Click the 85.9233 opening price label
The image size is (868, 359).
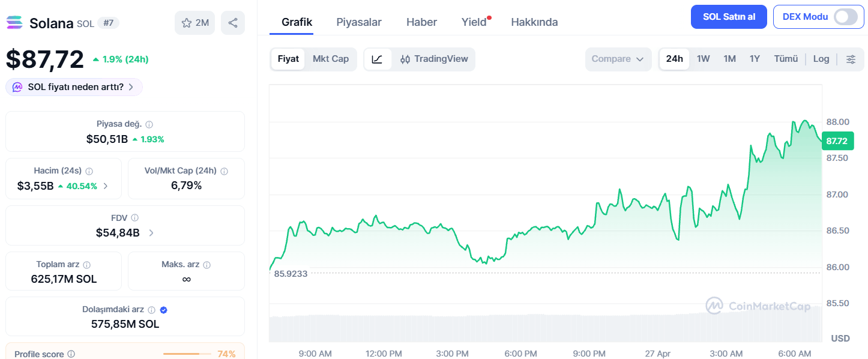tap(291, 274)
